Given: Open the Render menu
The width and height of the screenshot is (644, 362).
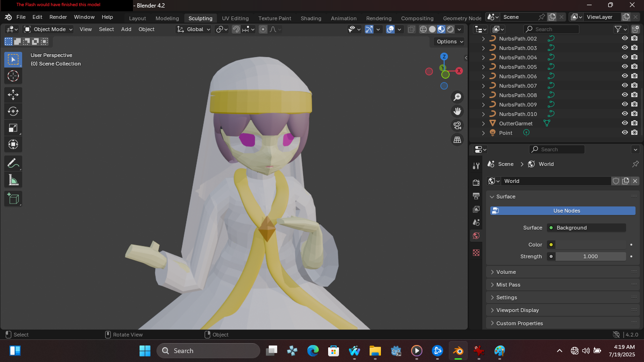Looking at the screenshot, I should click(x=58, y=17).
